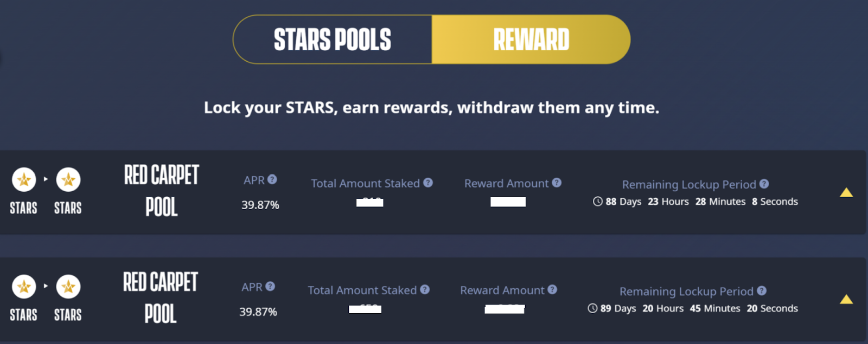Click the 39.87% APR value in second pool
The width and height of the screenshot is (868, 344).
click(258, 311)
